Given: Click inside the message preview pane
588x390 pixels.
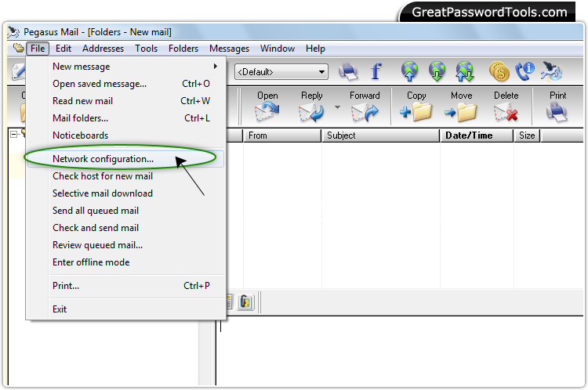Looking at the screenshot, I should (399, 351).
